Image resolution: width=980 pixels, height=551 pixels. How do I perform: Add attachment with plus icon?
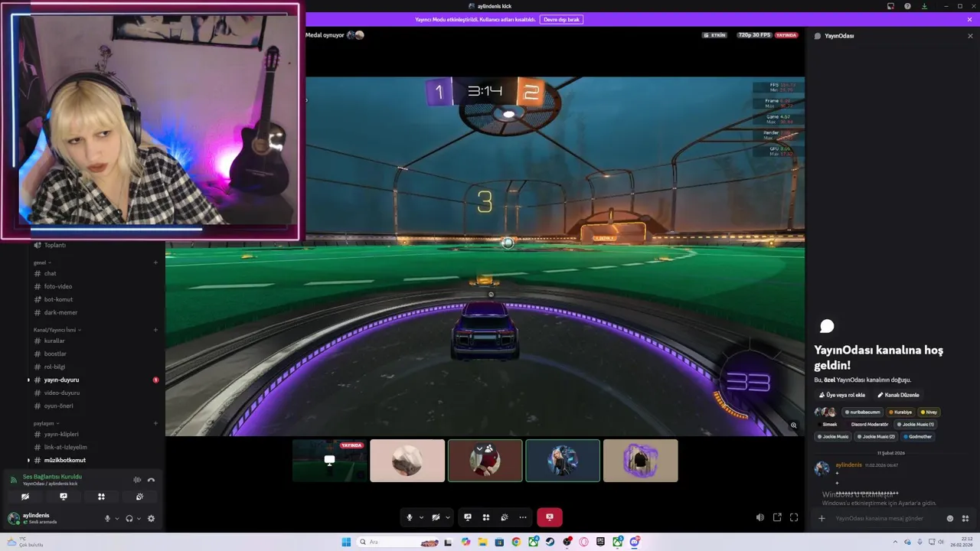click(822, 518)
